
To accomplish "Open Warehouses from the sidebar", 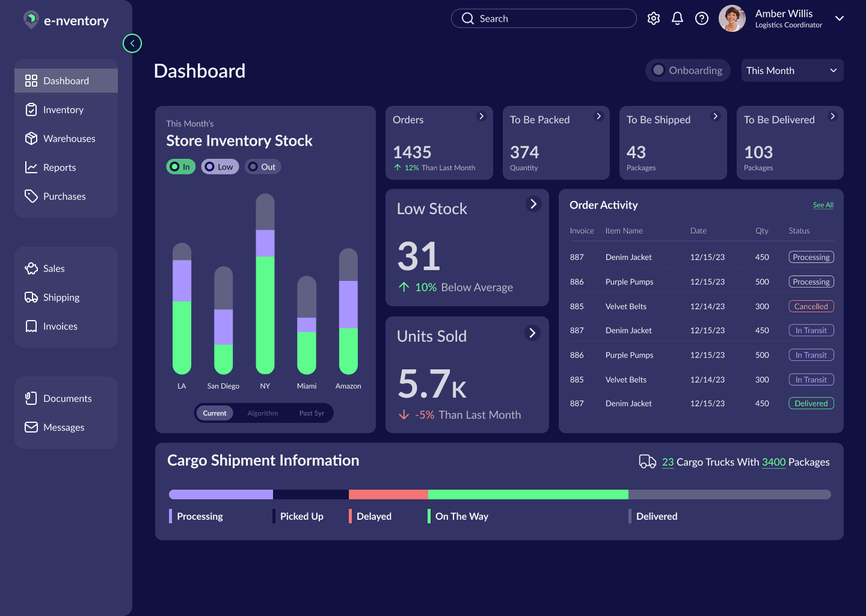I will click(x=66, y=138).
